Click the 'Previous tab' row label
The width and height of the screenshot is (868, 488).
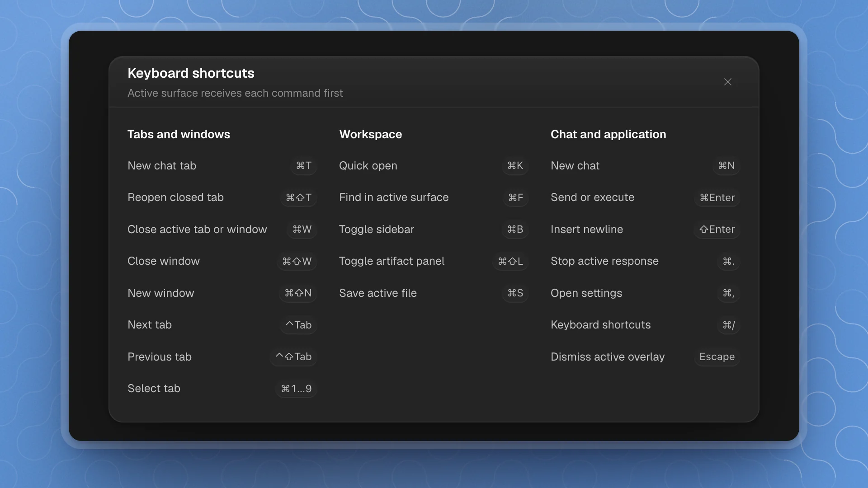tap(160, 357)
